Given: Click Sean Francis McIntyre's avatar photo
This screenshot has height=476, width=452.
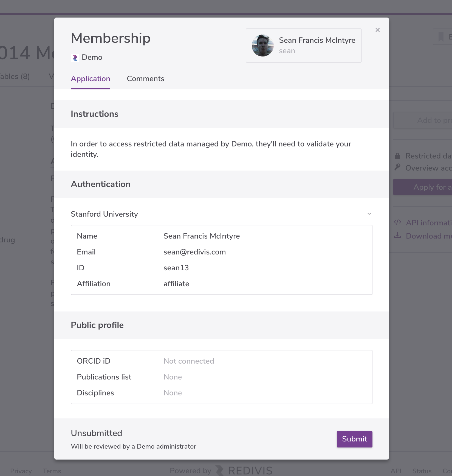Looking at the screenshot, I should coord(263,46).
